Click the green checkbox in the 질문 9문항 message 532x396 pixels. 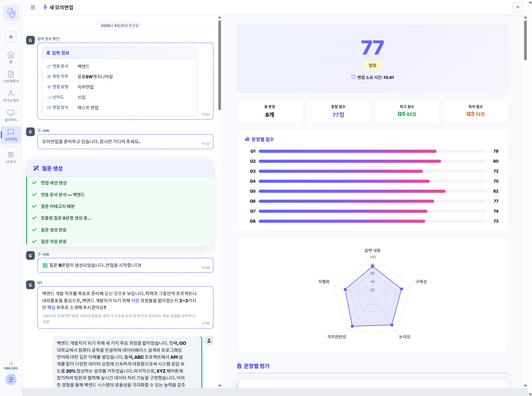(45, 265)
